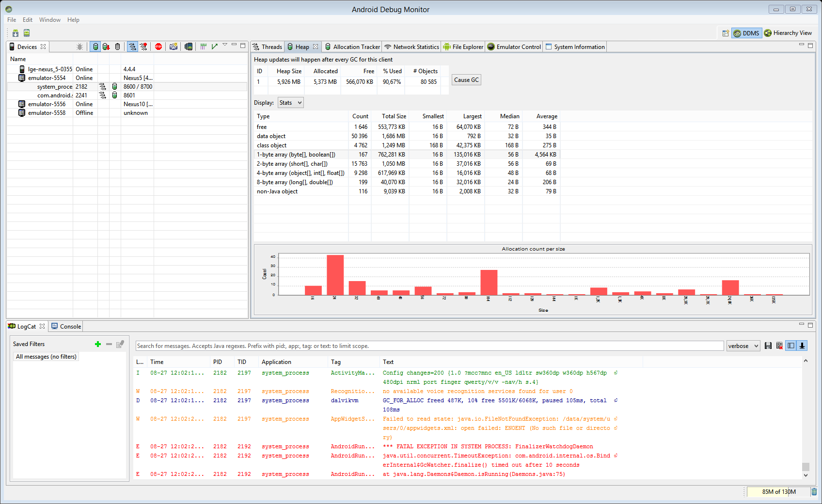
Task: Toggle the saved filters view display button
Action: [791, 346]
